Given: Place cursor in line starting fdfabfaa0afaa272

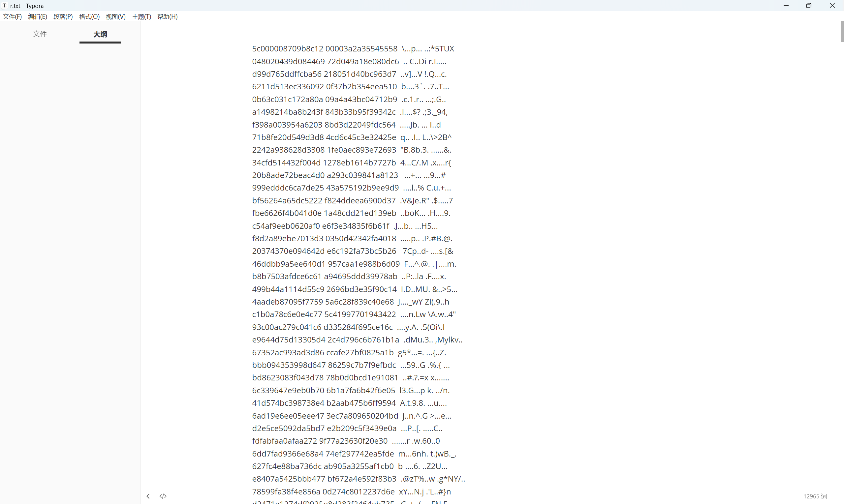Looking at the screenshot, I should tap(346, 441).
